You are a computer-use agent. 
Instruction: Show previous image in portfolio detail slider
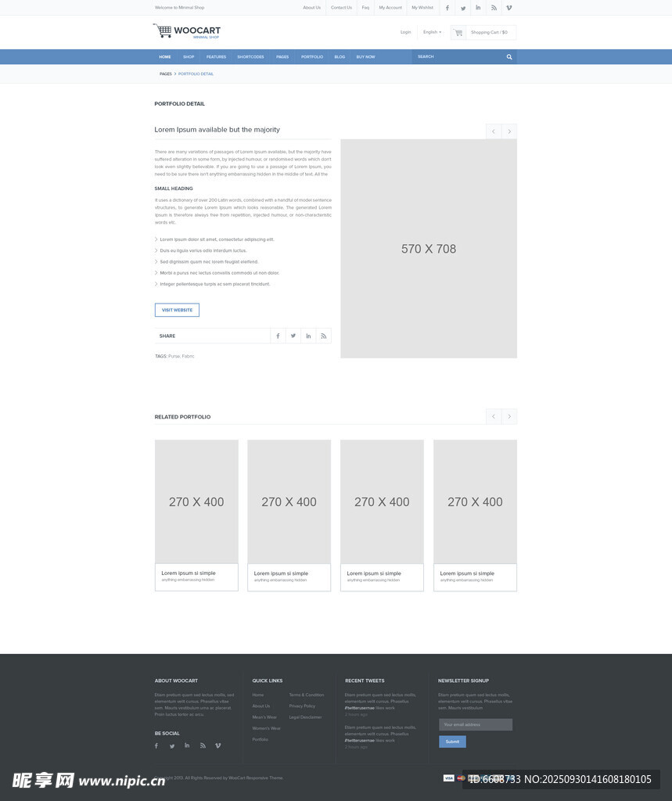(x=494, y=131)
